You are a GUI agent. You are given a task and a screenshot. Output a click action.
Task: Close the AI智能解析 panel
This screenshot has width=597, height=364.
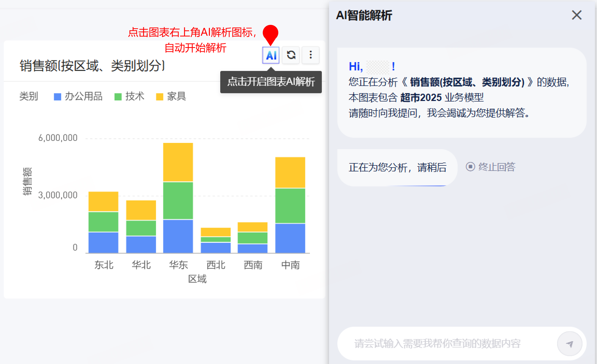point(577,15)
